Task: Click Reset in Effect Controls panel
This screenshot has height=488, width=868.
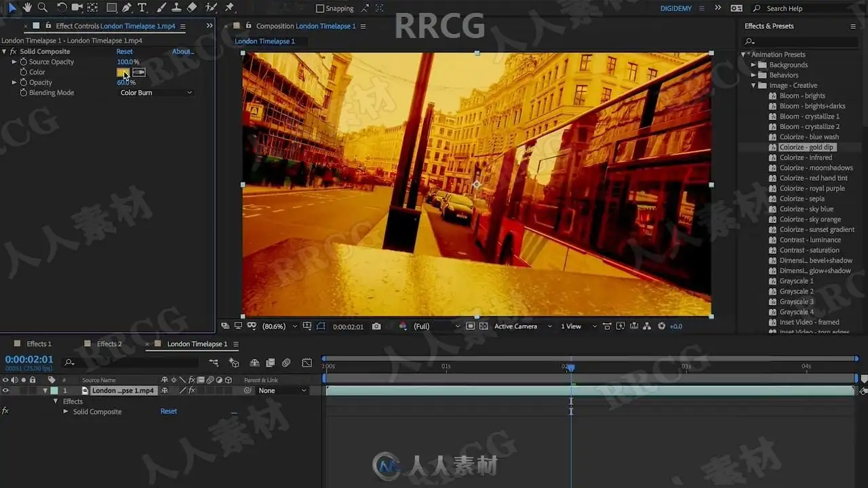Action: pos(125,52)
